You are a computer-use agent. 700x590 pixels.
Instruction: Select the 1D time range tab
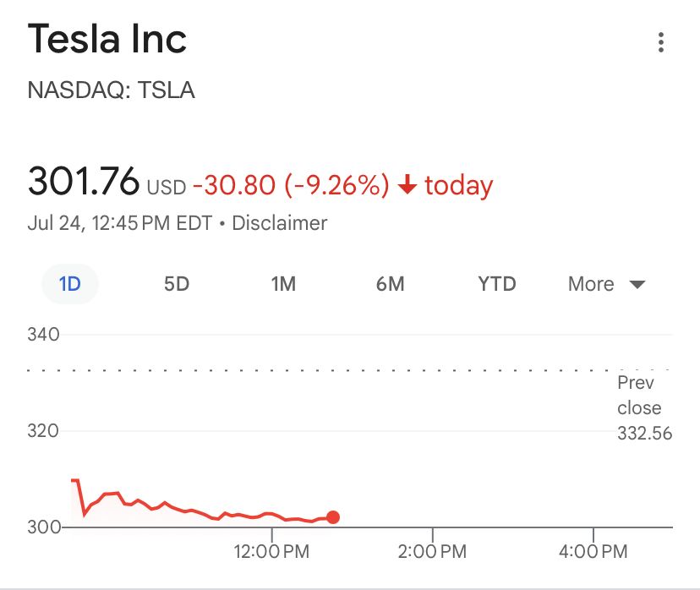coord(70,284)
